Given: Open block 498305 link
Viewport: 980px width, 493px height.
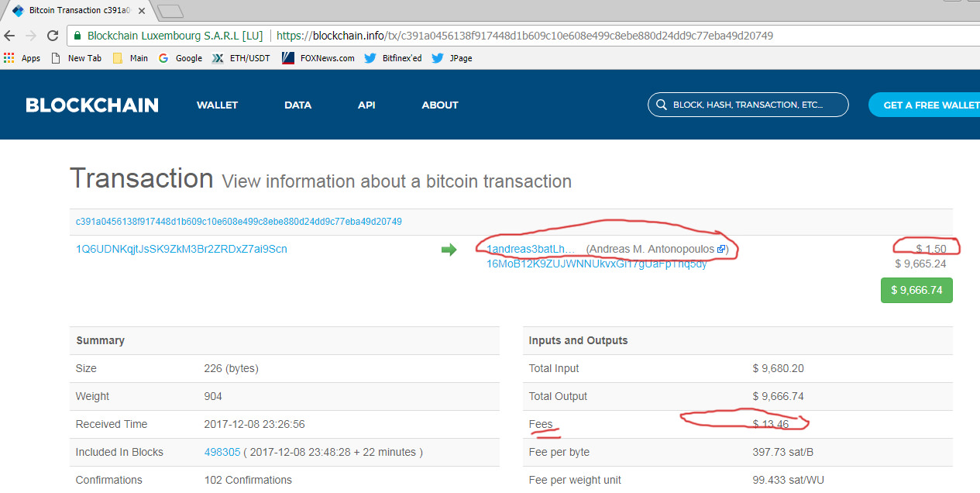Looking at the screenshot, I should 222,452.
